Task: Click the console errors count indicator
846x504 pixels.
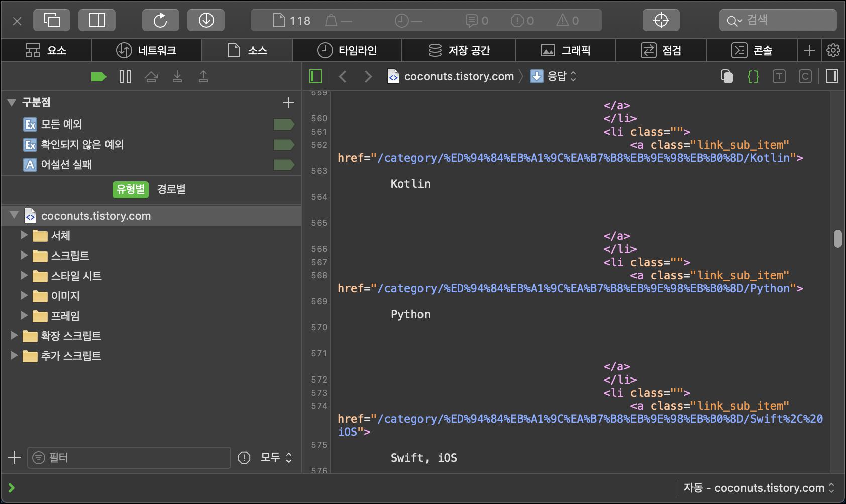Action: pyautogui.click(x=522, y=21)
